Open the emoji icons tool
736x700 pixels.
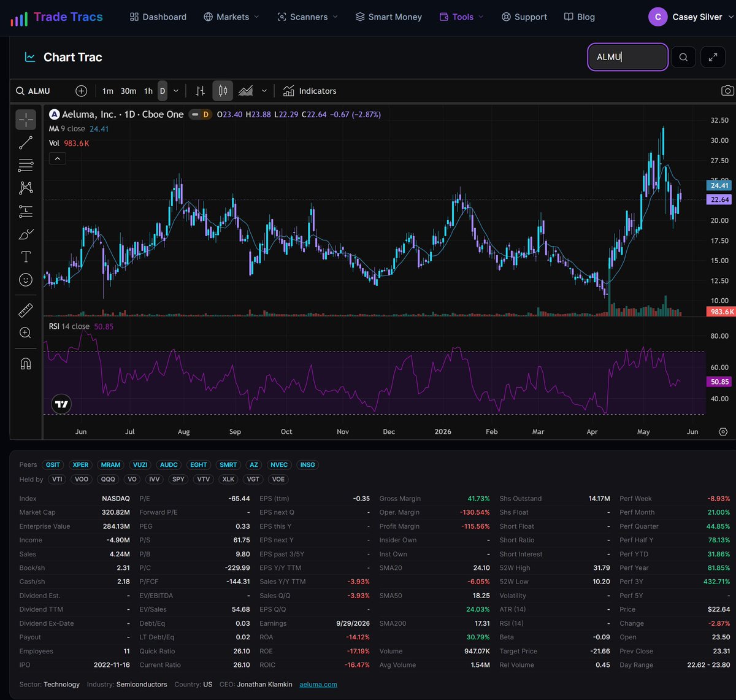point(26,279)
